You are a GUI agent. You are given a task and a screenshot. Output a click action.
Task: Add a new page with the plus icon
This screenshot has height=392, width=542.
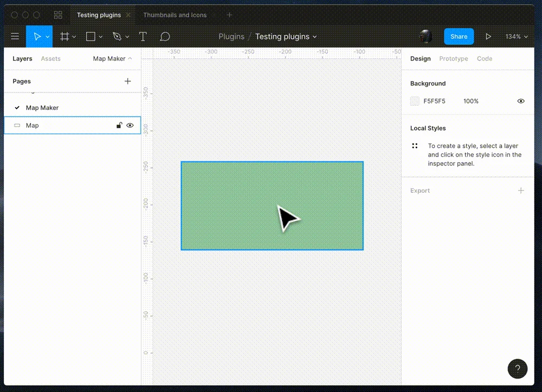click(x=127, y=81)
